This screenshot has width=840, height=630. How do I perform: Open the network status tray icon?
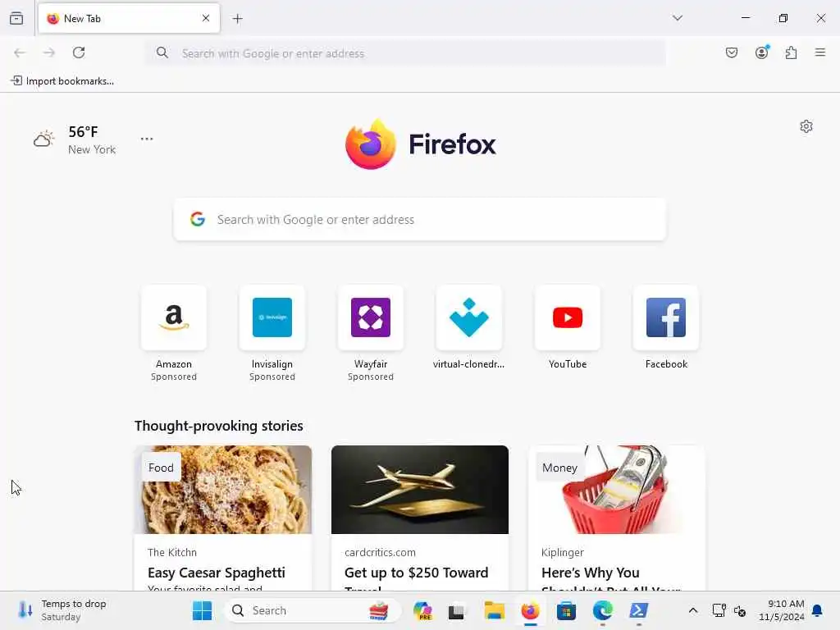[x=719, y=610]
